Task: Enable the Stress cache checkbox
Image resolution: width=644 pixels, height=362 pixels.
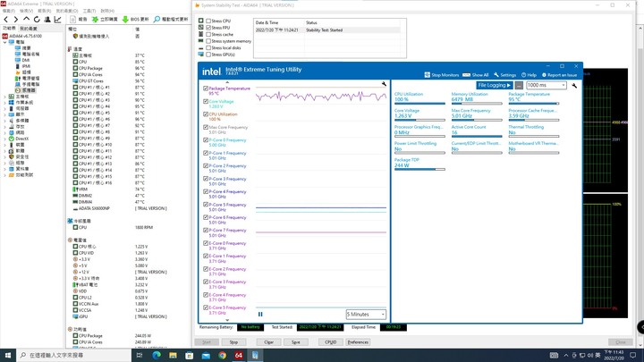Action: (208, 35)
